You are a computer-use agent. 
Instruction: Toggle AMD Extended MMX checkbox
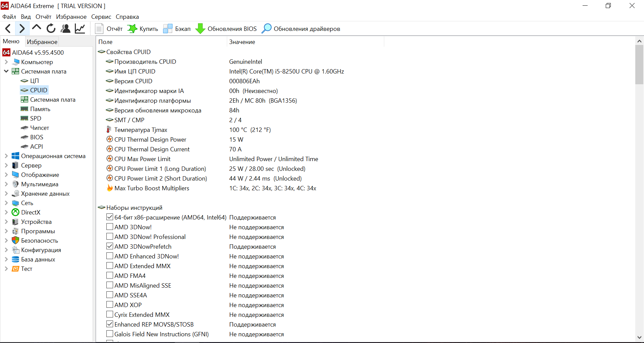110,266
